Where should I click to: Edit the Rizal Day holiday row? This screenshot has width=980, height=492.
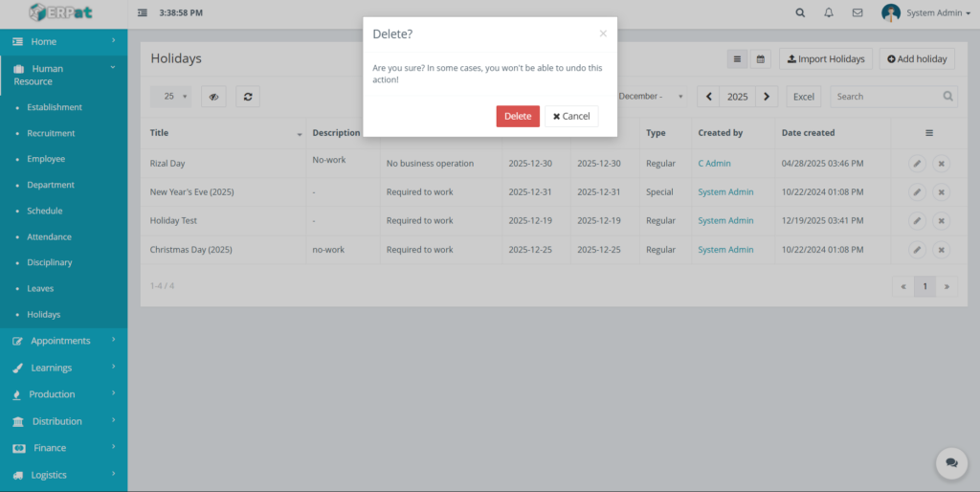(917, 164)
